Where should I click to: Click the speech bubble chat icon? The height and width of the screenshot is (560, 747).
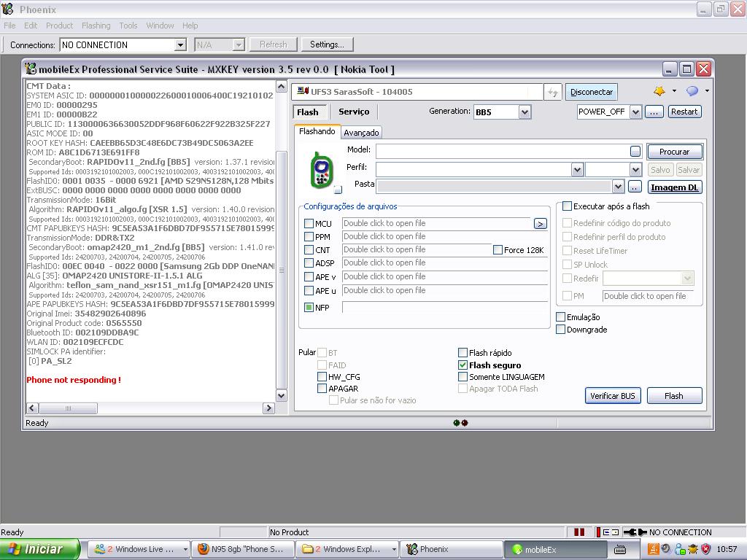692,91
